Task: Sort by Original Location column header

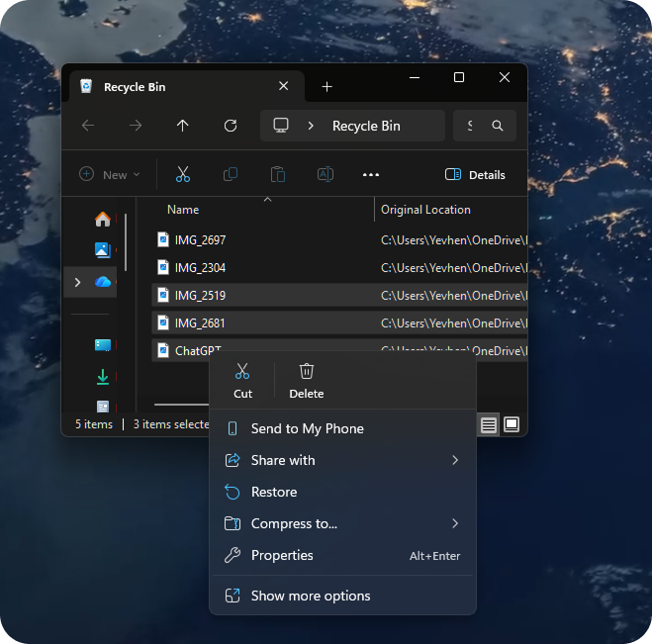Action: click(426, 210)
